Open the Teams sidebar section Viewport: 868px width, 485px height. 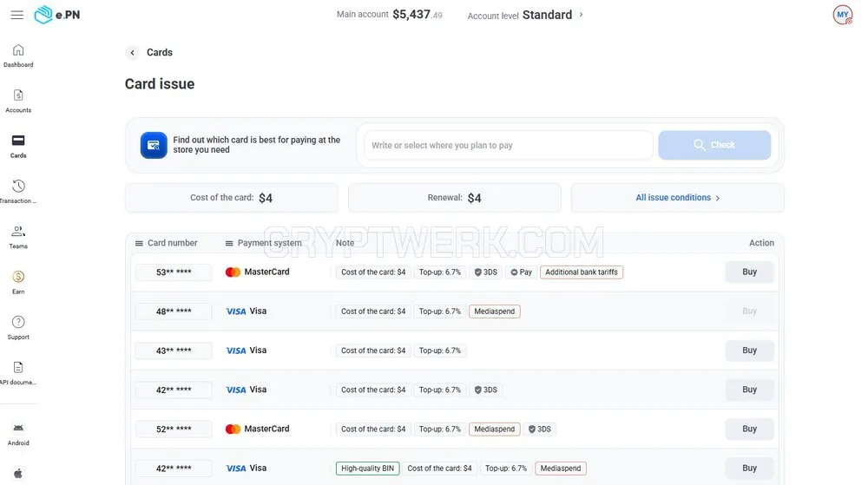18,237
